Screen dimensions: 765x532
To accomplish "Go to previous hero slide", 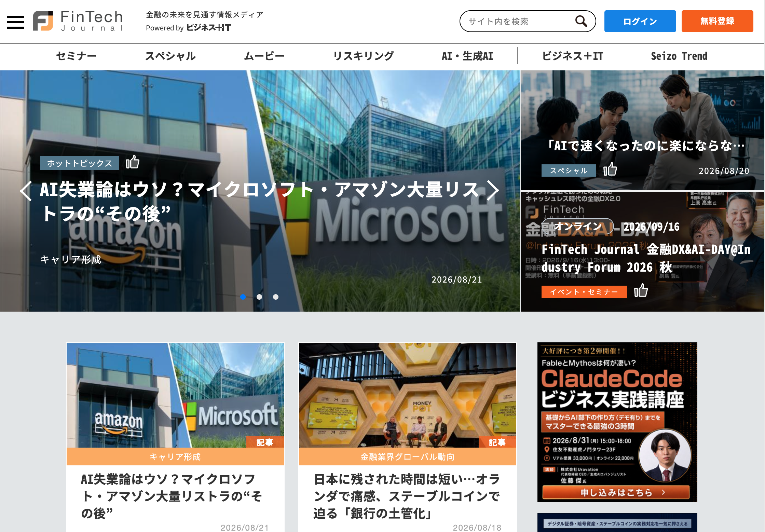I will point(26,190).
